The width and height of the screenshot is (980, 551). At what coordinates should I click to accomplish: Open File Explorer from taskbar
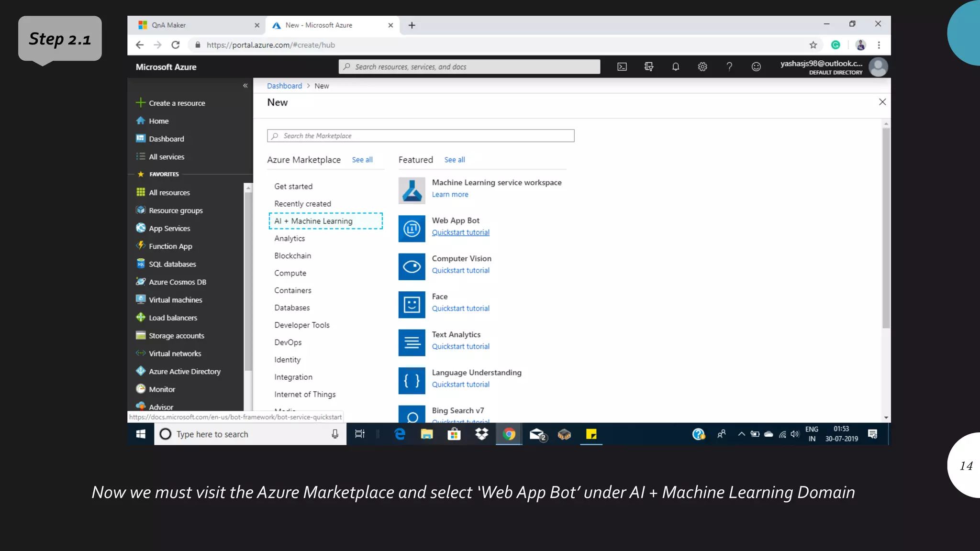(x=427, y=434)
